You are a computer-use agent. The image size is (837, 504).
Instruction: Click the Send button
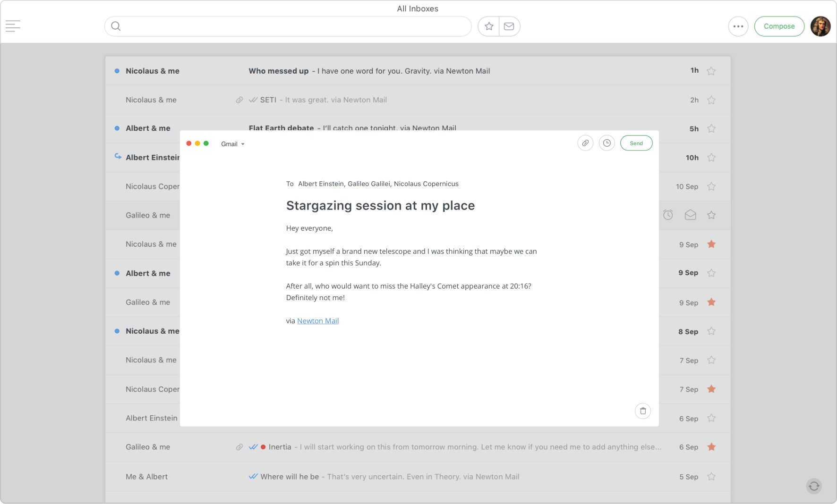(x=636, y=143)
